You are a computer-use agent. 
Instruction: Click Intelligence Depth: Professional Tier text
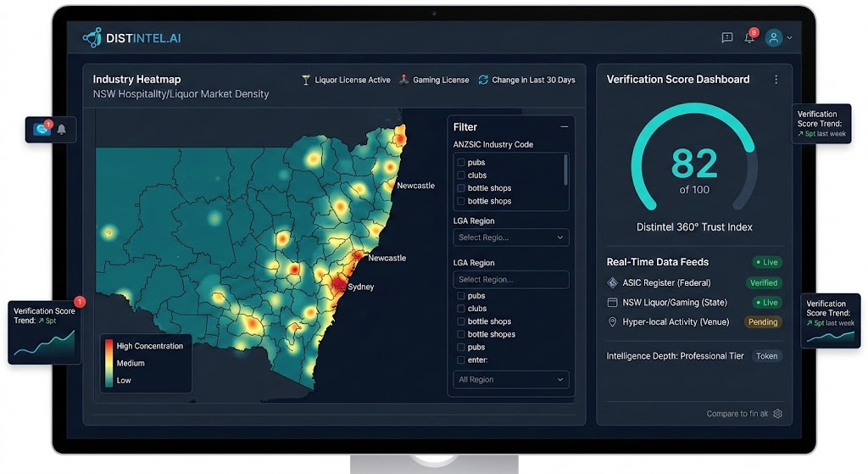coord(676,356)
